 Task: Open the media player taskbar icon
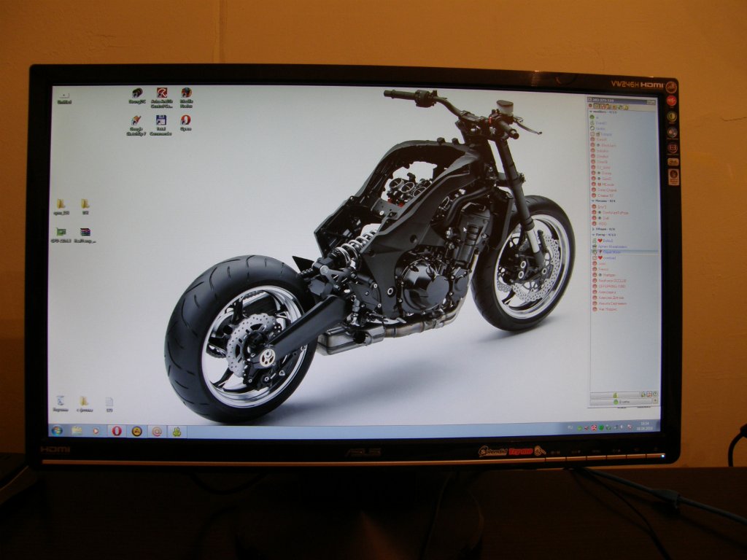pos(96,430)
